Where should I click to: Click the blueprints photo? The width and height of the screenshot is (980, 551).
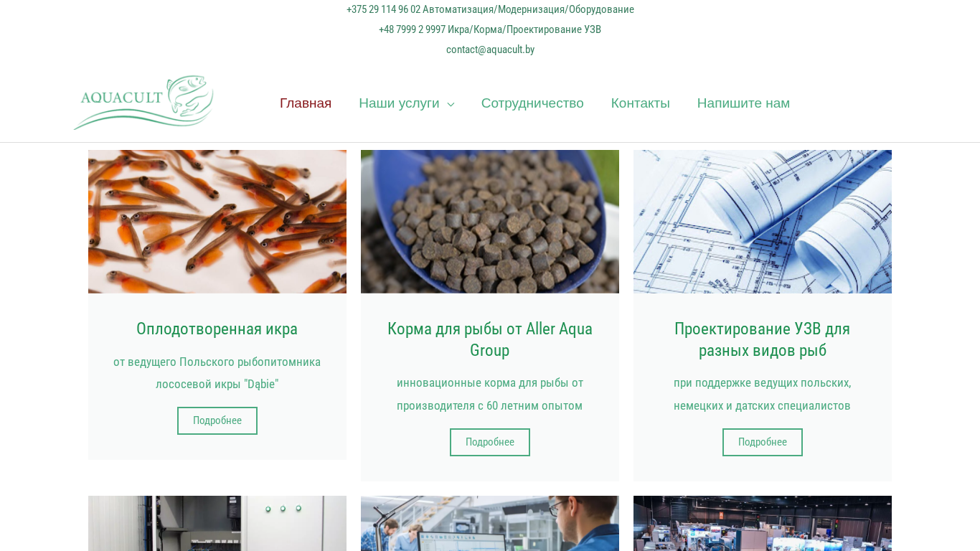(x=763, y=222)
